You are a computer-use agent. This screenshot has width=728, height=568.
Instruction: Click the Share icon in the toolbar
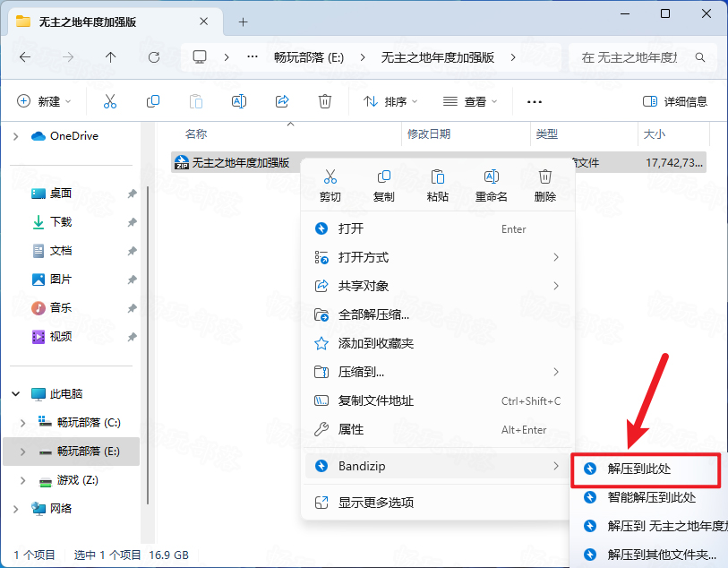point(282,101)
